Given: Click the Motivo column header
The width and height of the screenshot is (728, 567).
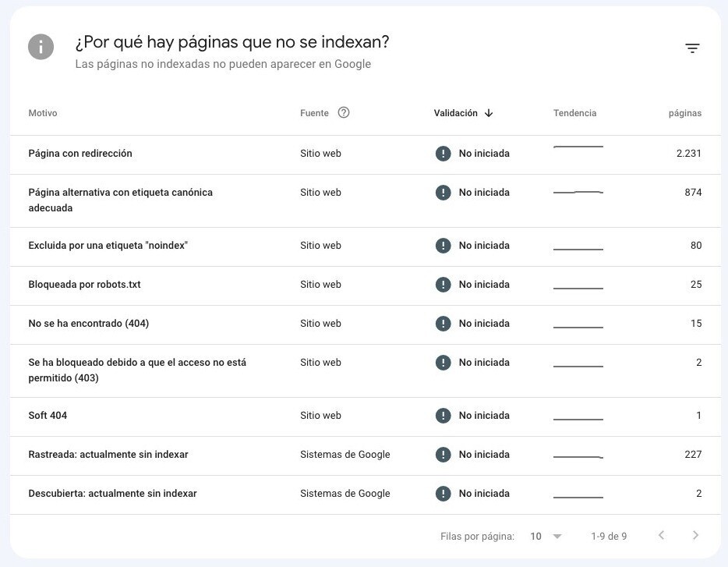Looking at the screenshot, I should pos(43,113).
